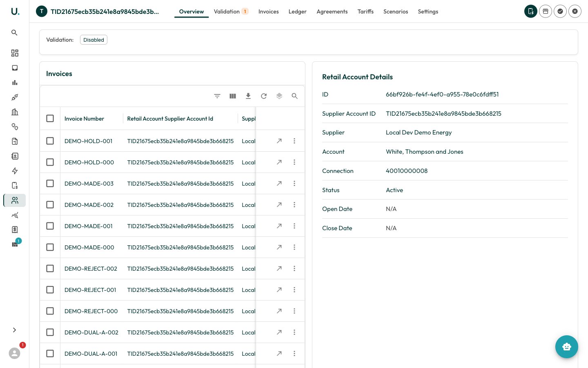The width and height of the screenshot is (588, 368).
Task: Switch to the Overview tab
Action: [192, 11]
